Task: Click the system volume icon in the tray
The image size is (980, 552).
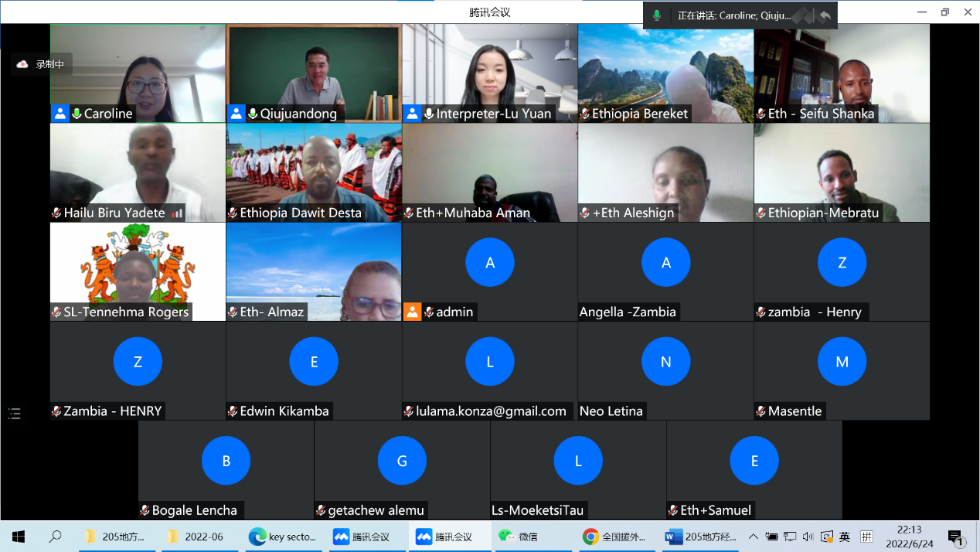Action: [808, 537]
